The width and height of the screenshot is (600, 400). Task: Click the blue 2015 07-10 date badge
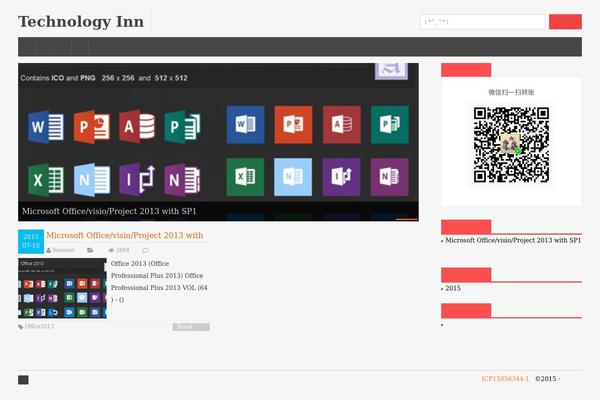(x=31, y=241)
